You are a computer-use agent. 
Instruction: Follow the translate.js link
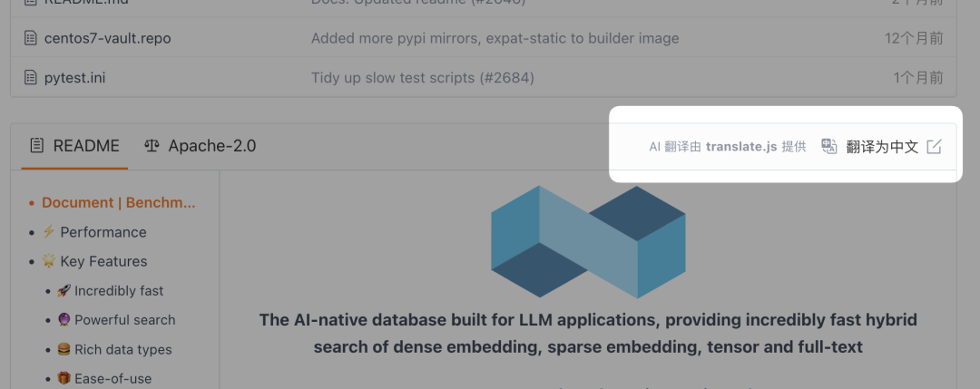pos(740,147)
